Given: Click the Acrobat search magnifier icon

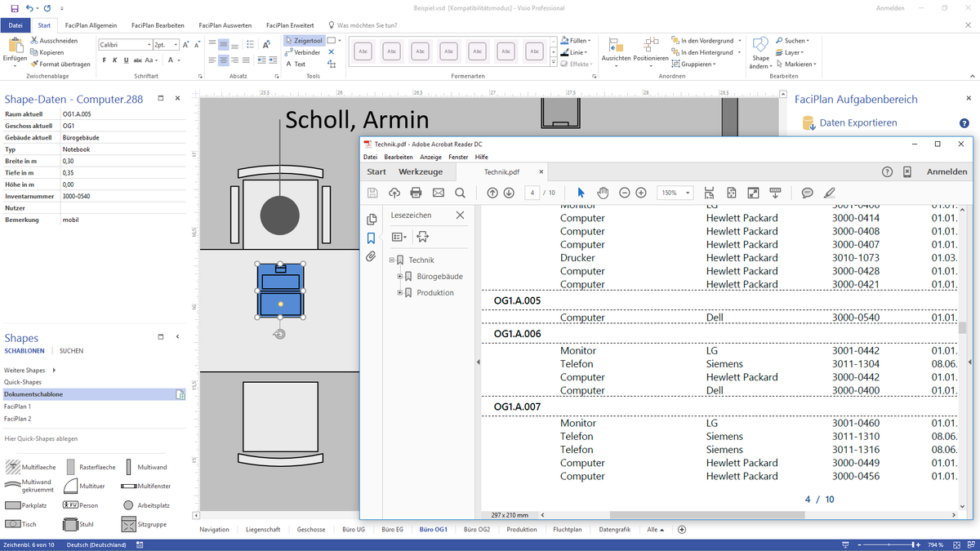Looking at the screenshot, I should (x=460, y=193).
